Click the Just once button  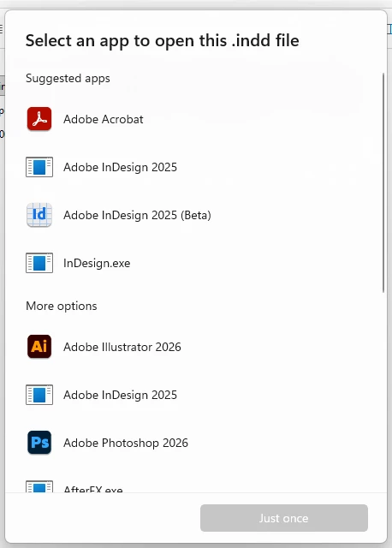click(283, 518)
